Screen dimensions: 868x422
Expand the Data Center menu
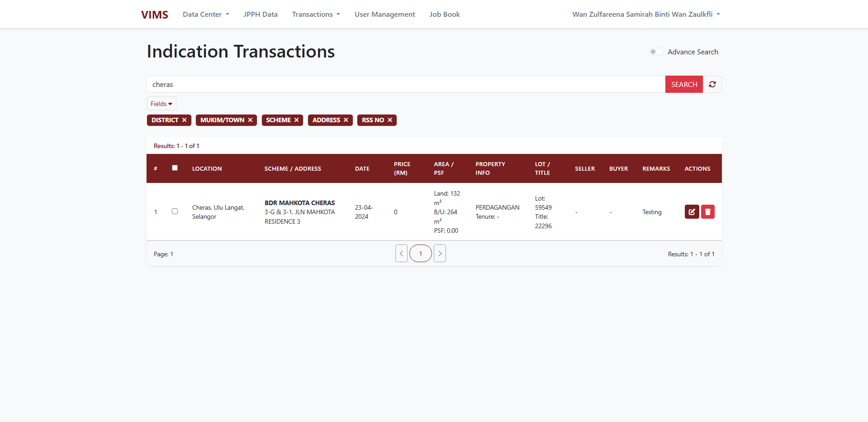pos(206,14)
